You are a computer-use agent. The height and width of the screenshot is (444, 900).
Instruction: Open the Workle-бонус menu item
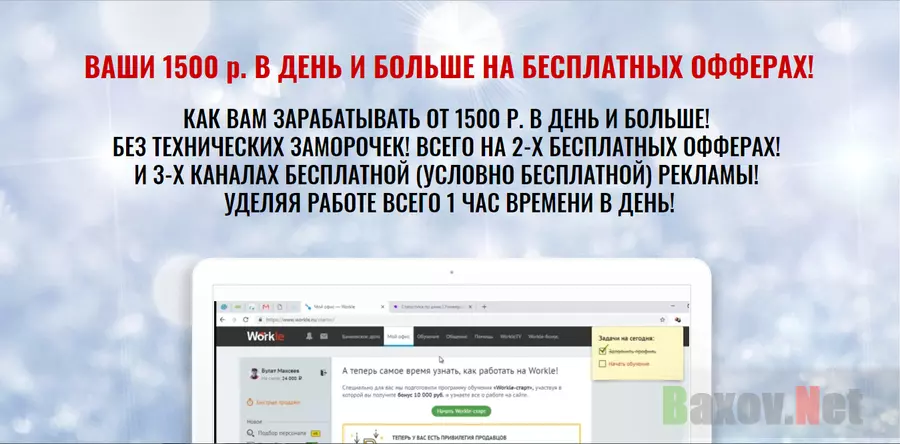pyautogui.click(x=543, y=337)
